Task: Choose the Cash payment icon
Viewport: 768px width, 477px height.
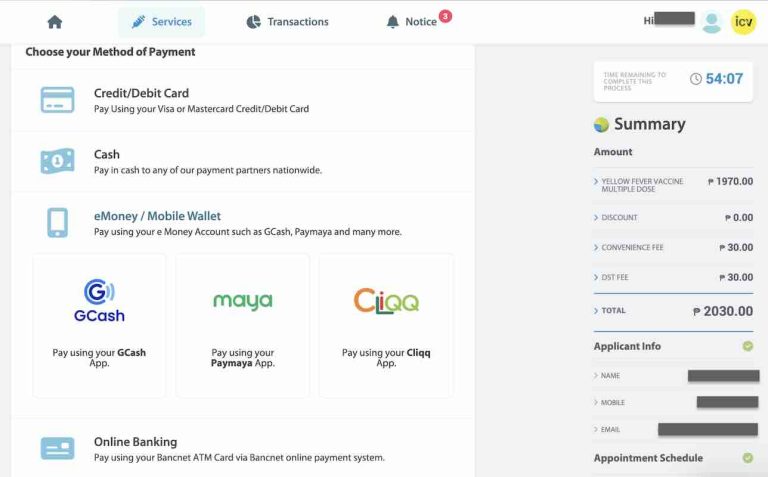Action: click(57, 161)
